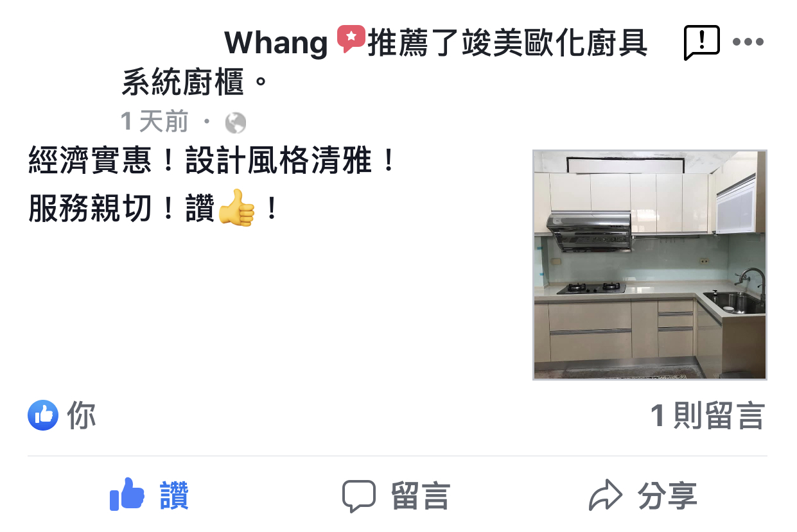The image size is (797, 532).
Task: Click the red recommendation star badge
Action: (x=351, y=40)
